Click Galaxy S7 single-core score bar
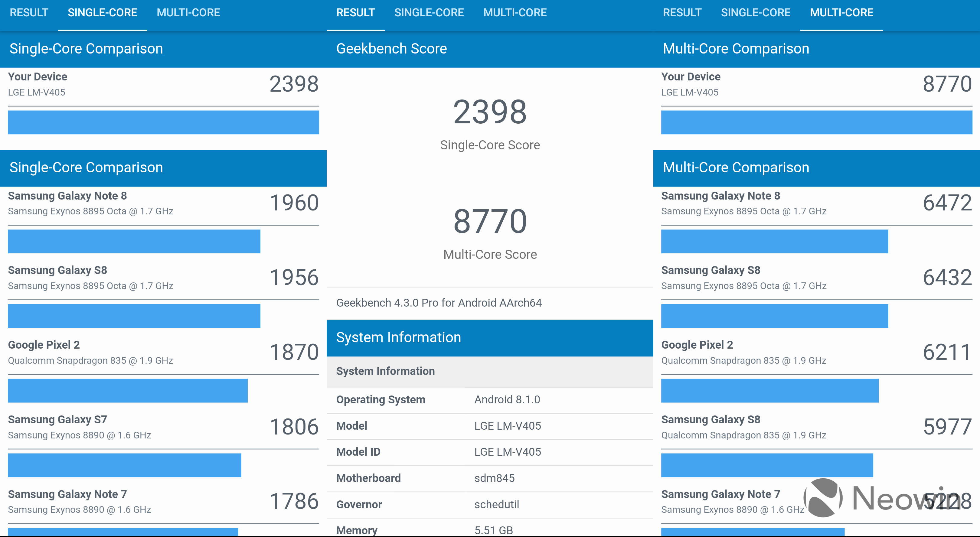 click(x=124, y=465)
